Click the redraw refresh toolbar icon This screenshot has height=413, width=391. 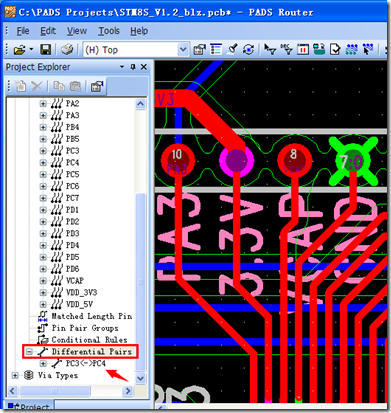click(248, 50)
